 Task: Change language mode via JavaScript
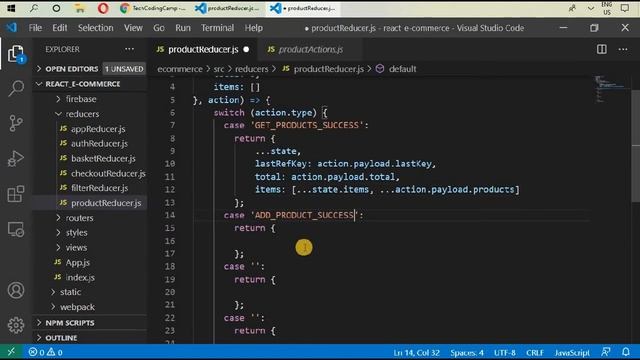click(x=571, y=353)
